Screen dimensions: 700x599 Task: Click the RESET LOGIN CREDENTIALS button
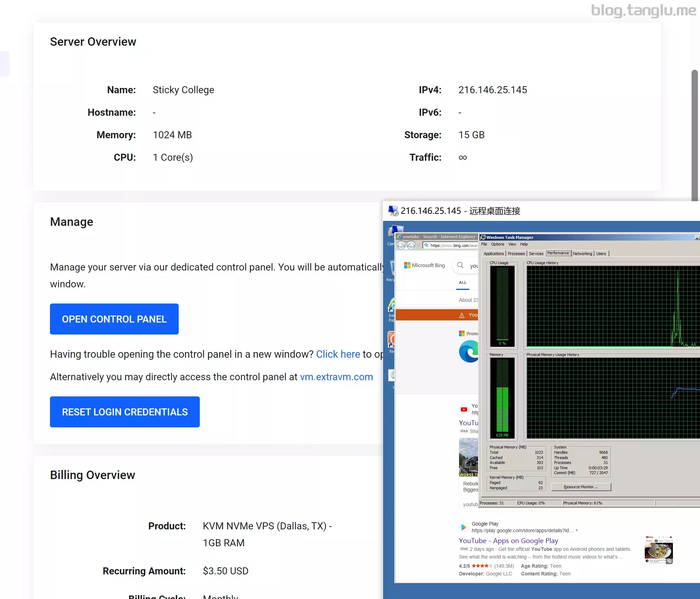tap(125, 412)
